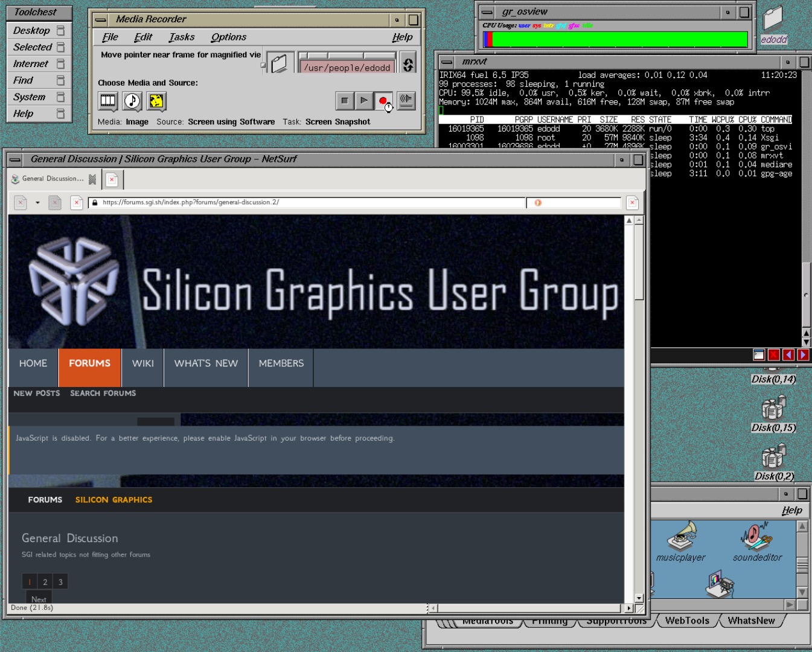Click the red Record button in Media Recorder

coord(383,101)
